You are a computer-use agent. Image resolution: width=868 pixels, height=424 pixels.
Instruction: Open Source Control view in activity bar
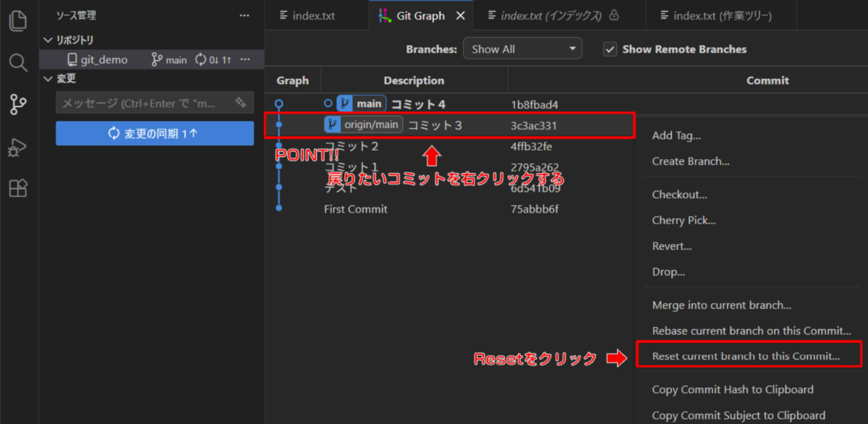coord(19,105)
